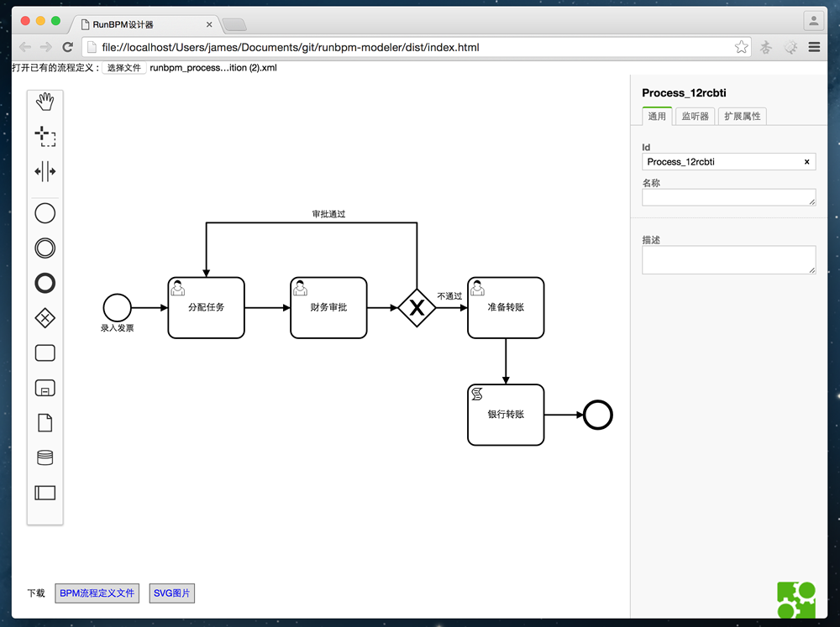Switch to the 通用 tab

(x=657, y=116)
